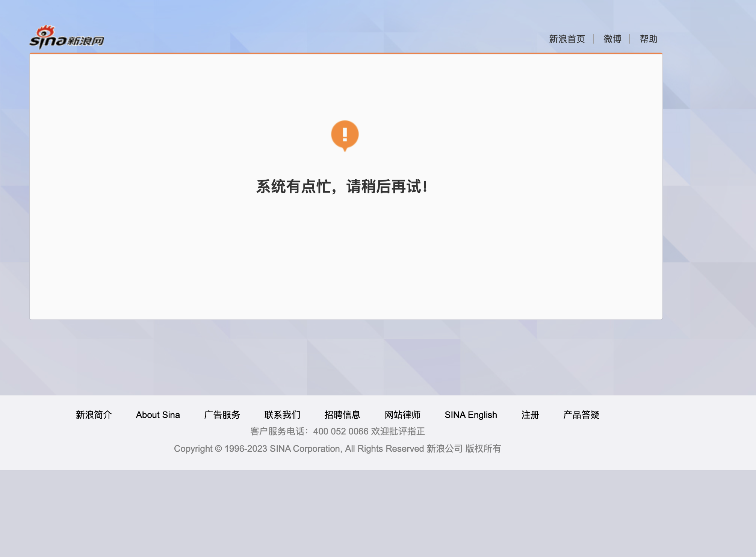Click the 注册 register link
The height and width of the screenshot is (557, 756).
pyautogui.click(x=530, y=415)
